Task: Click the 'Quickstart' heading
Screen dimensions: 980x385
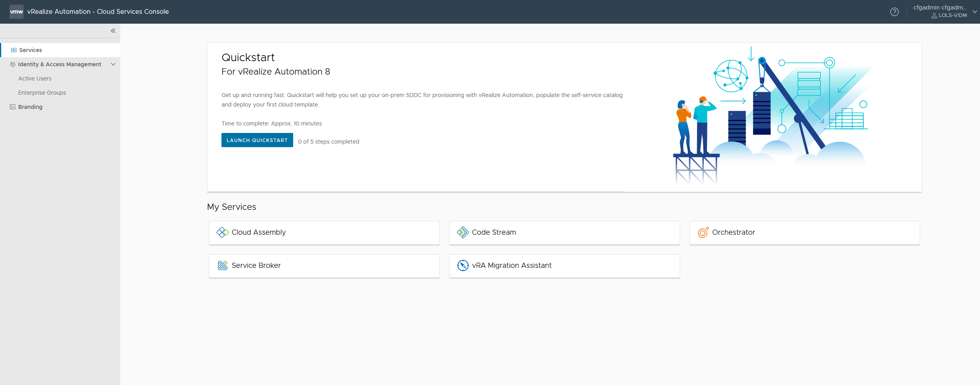Action: [x=248, y=58]
